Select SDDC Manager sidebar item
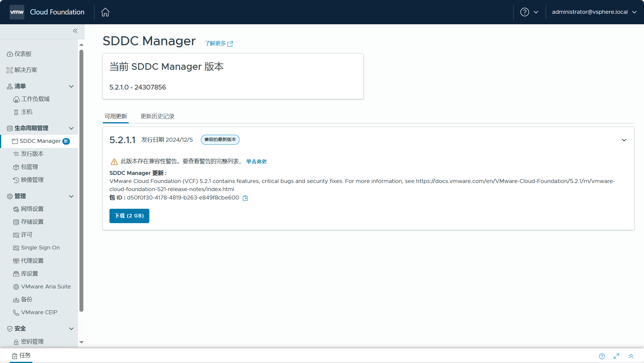Screen dimensions: 644x363 click(x=40, y=141)
